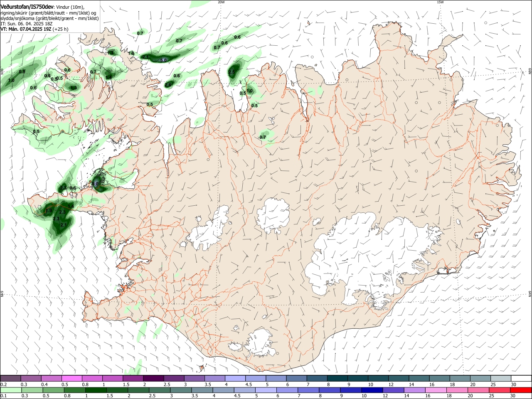Pick the bright red rain legend swatch above 30
This screenshot has width=532, height=399.
click(x=521, y=390)
